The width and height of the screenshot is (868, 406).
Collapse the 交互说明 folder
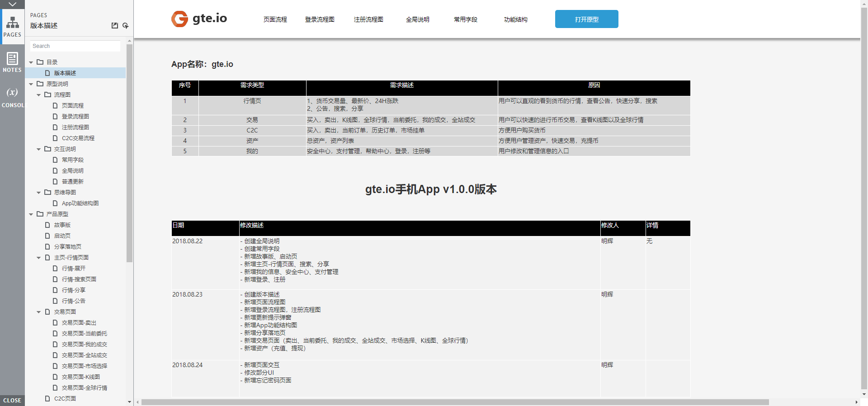[39, 149]
